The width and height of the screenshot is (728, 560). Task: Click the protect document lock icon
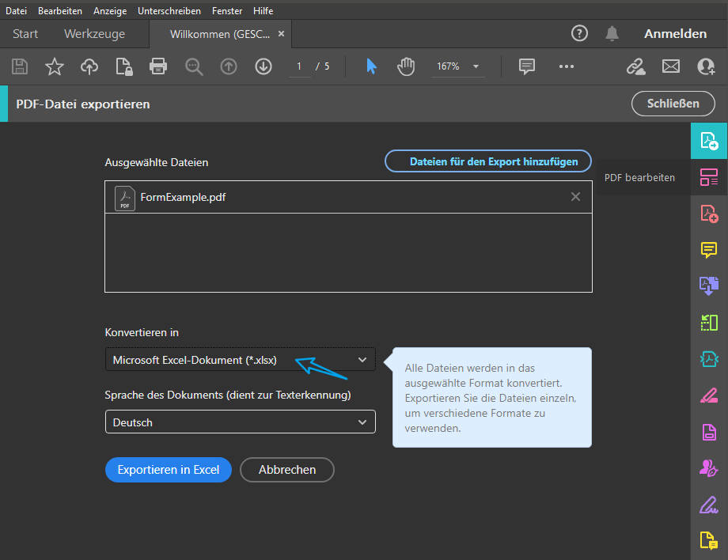click(x=123, y=66)
